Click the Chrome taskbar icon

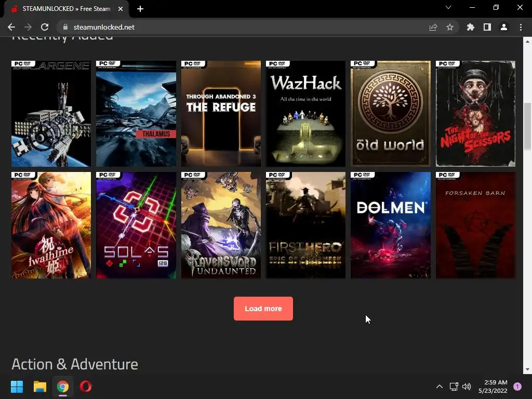pyautogui.click(x=63, y=387)
